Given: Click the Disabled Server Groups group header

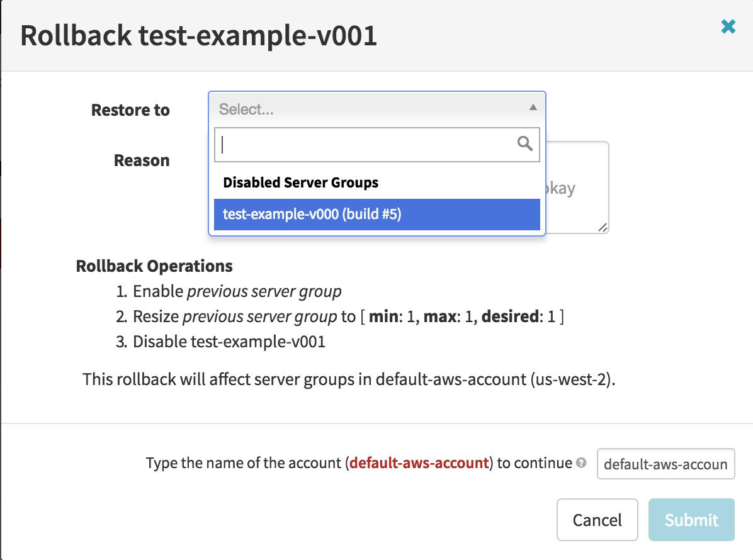Looking at the screenshot, I should pos(301,183).
